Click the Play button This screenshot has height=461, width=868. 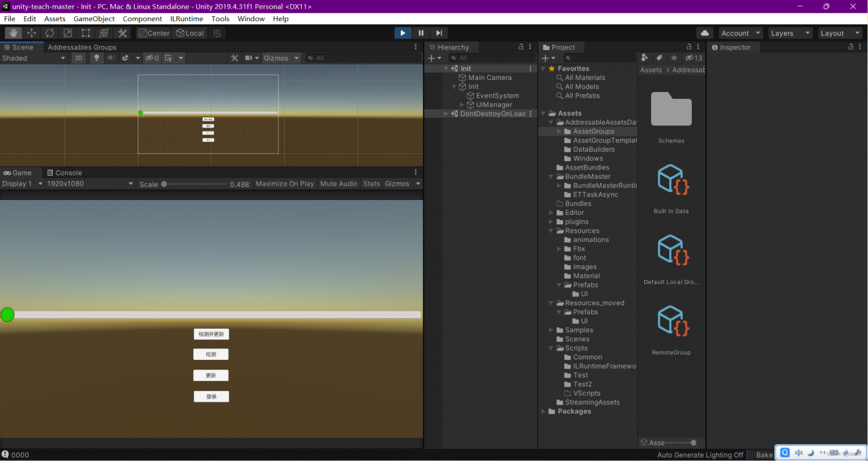tap(403, 33)
